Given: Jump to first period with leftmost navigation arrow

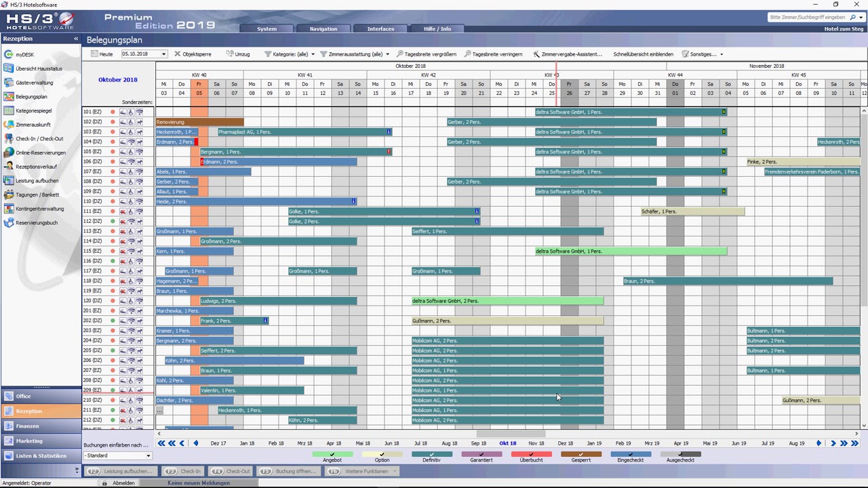Looking at the screenshot, I should pos(161,443).
